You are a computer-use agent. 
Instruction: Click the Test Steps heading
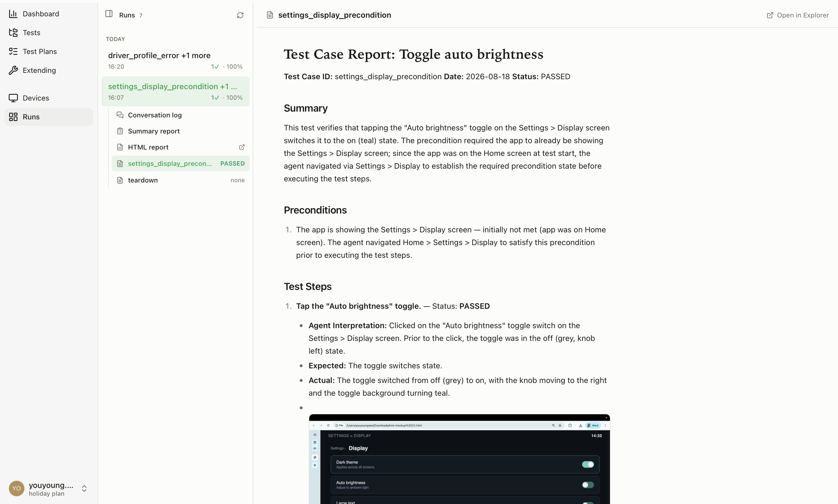[308, 286]
